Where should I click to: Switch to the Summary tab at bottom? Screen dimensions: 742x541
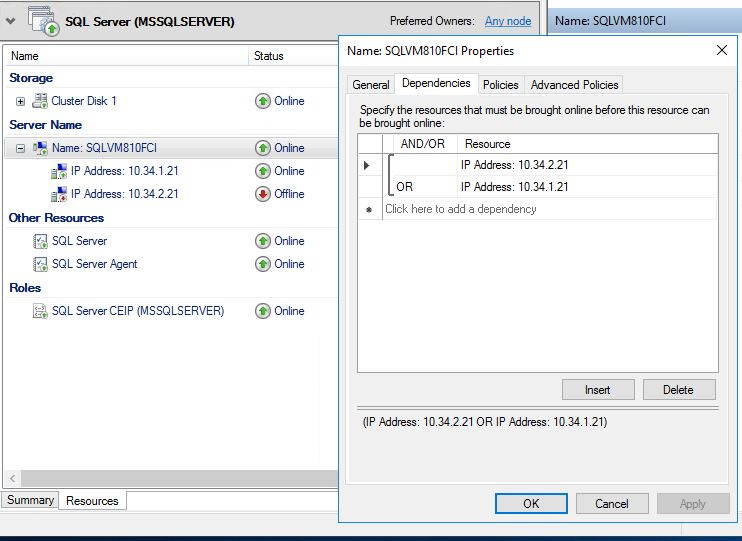point(30,500)
